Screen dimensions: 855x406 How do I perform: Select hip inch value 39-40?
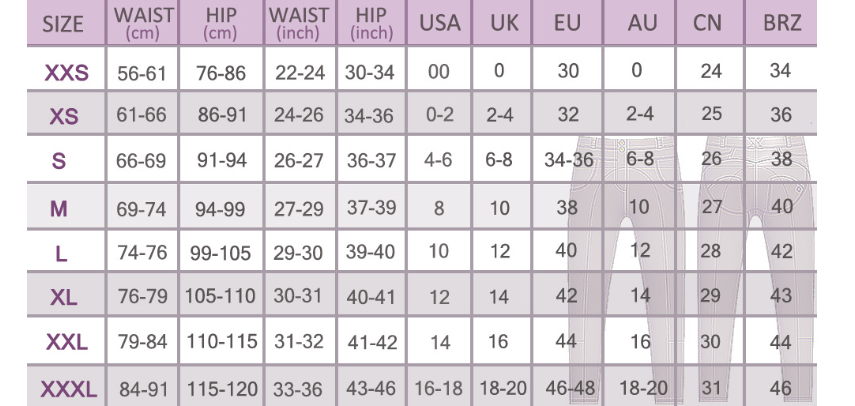tap(370, 251)
